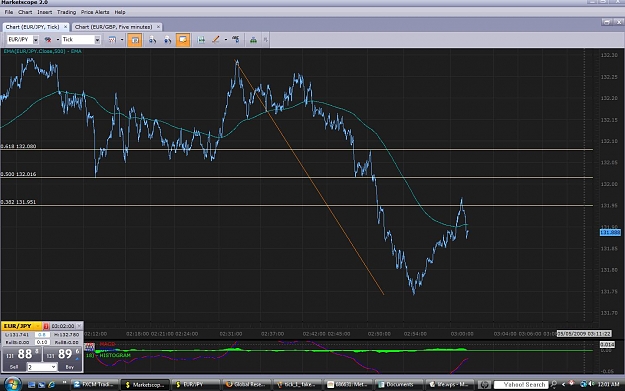Switch to Documents taskbar button

pos(398,385)
